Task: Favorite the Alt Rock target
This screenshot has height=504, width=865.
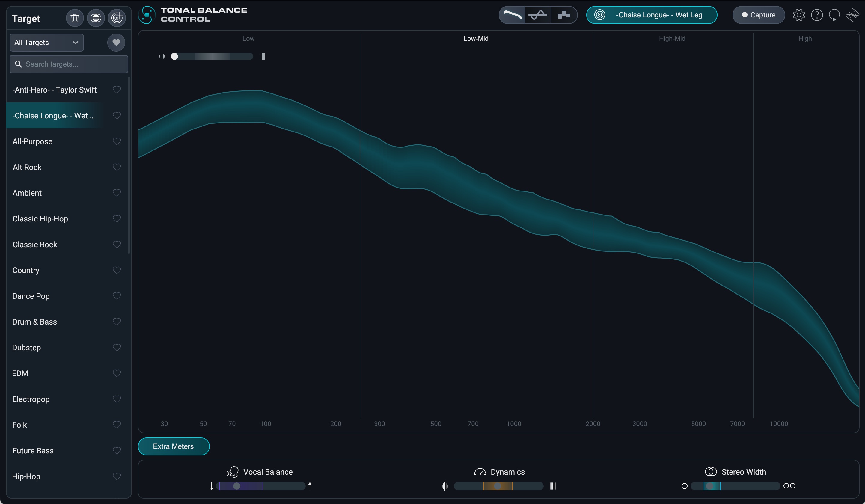Action: click(117, 167)
